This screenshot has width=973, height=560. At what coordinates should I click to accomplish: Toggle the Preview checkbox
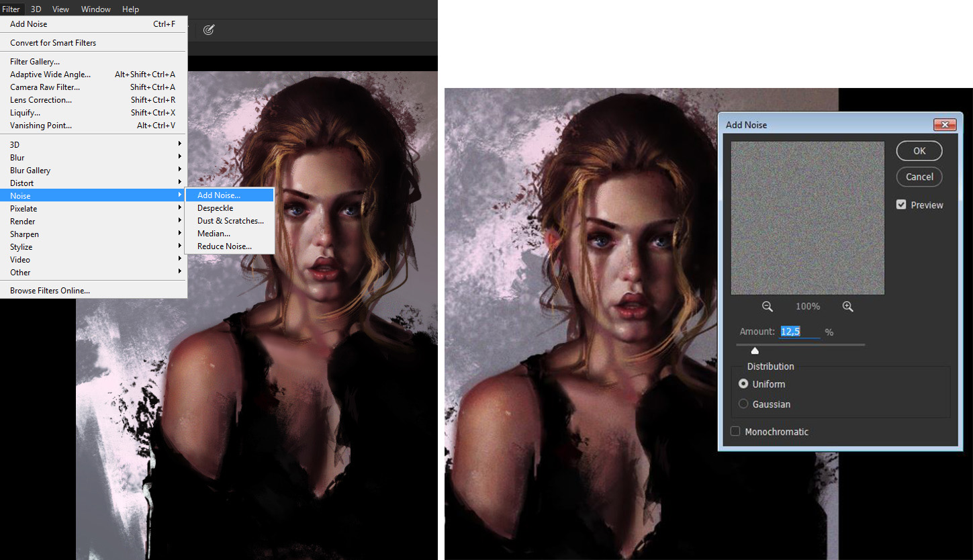click(901, 205)
